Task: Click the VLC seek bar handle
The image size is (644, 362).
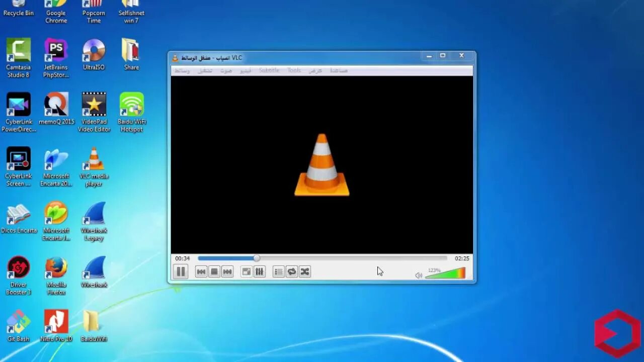Action: pyautogui.click(x=257, y=258)
